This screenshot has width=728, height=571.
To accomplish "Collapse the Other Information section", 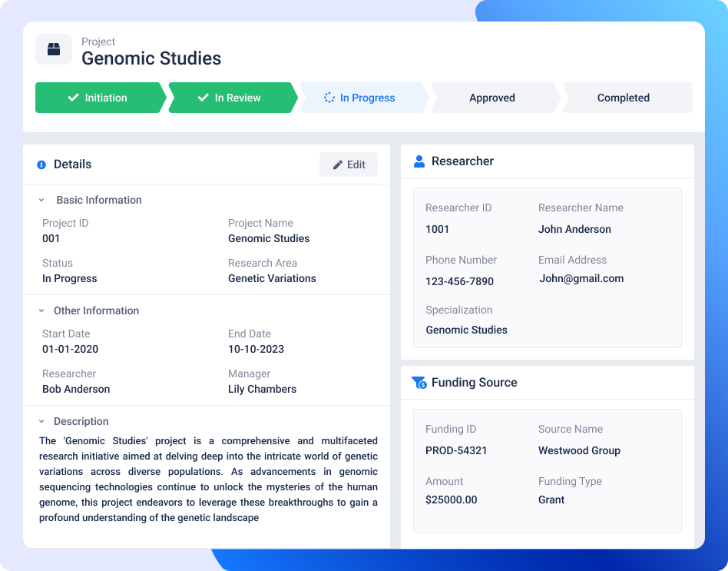I will [41, 310].
